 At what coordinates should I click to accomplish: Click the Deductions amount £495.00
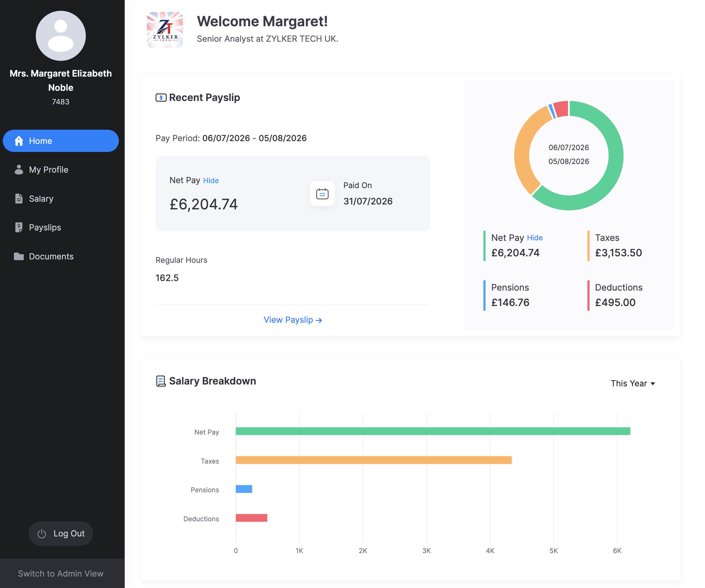pyautogui.click(x=615, y=302)
